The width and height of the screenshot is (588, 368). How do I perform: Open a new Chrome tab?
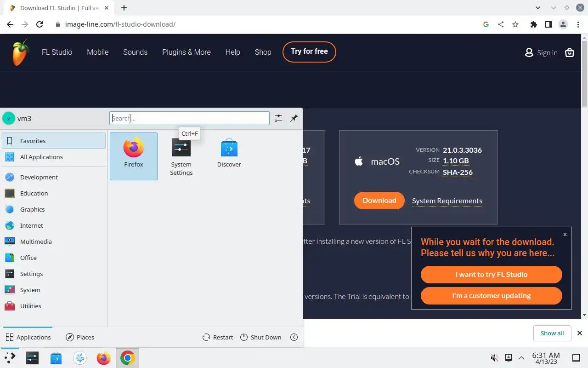click(x=124, y=8)
